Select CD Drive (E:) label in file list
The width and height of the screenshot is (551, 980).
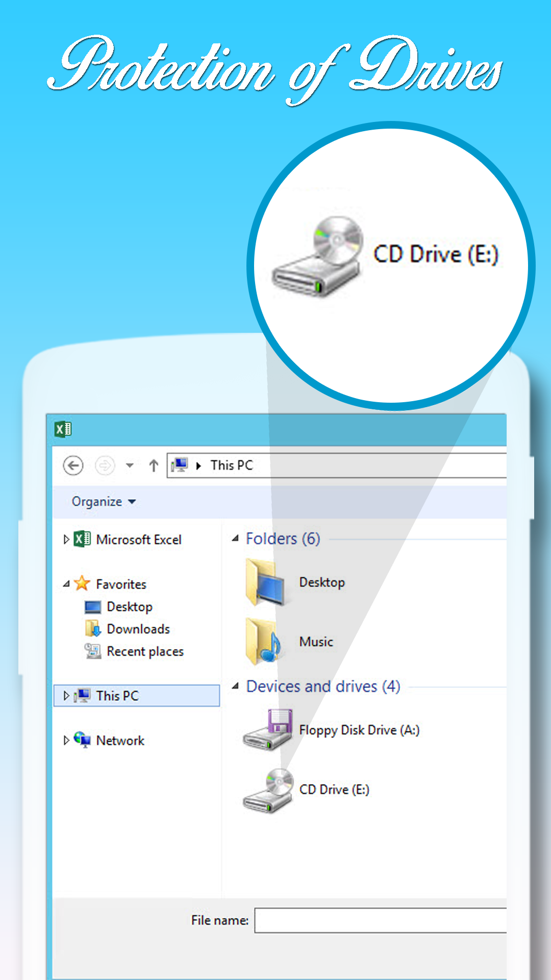(334, 790)
